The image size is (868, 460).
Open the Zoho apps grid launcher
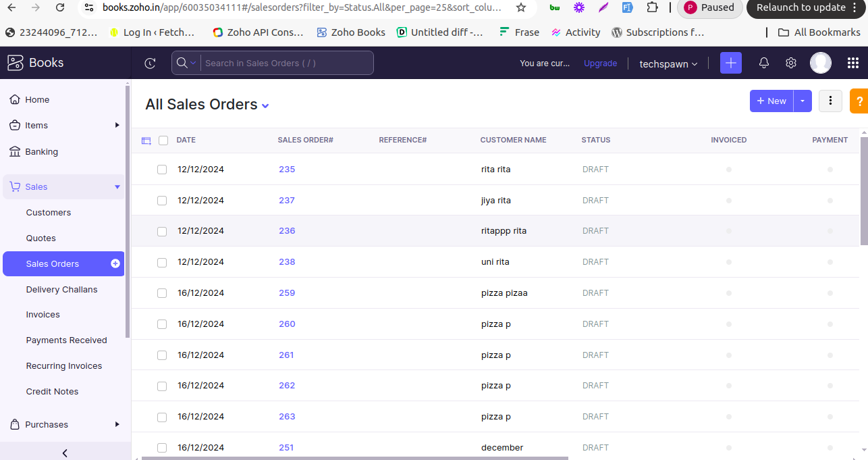click(852, 63)
